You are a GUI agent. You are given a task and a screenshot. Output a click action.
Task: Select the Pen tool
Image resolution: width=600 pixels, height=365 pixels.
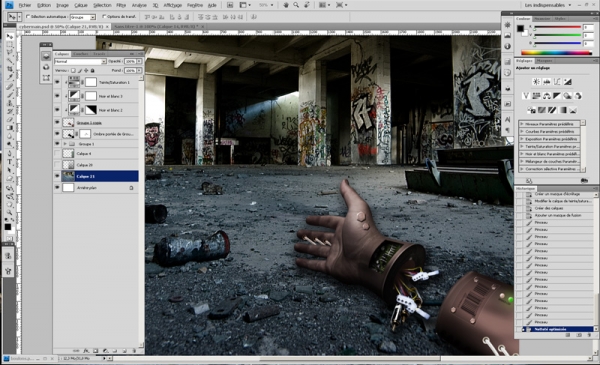pos(10,153)
